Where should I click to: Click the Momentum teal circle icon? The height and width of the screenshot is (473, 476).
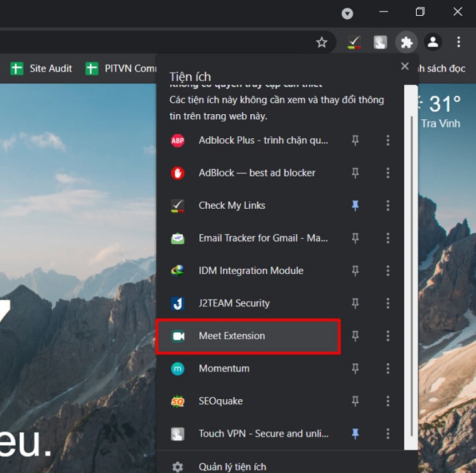click(x=178, y=368)
